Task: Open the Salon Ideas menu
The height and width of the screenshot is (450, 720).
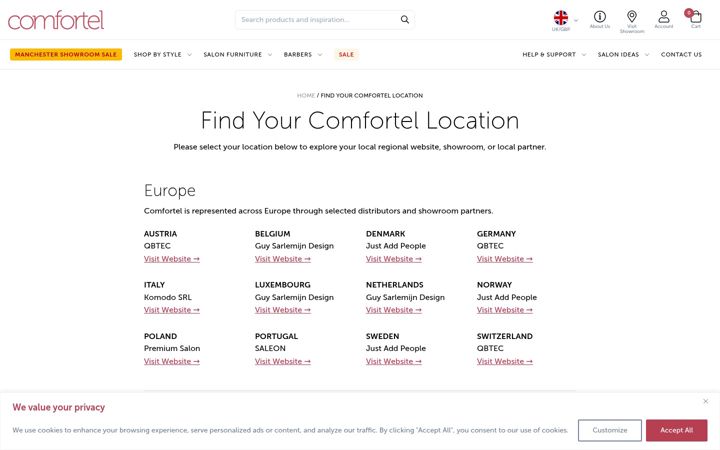Action: (618, 54)
